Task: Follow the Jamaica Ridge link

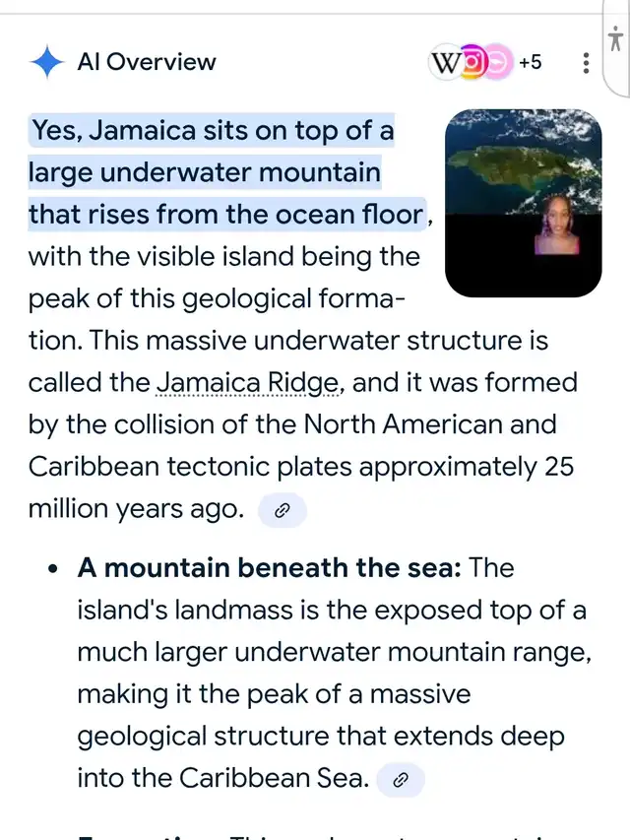Action: pos(249,383)
